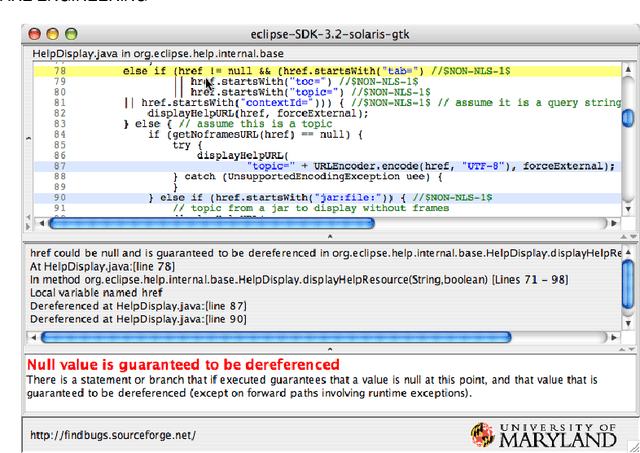Select line 88 catch UnsupportedEncodingException
This screenshot has width=640, height=453.
tap(327, 177)
